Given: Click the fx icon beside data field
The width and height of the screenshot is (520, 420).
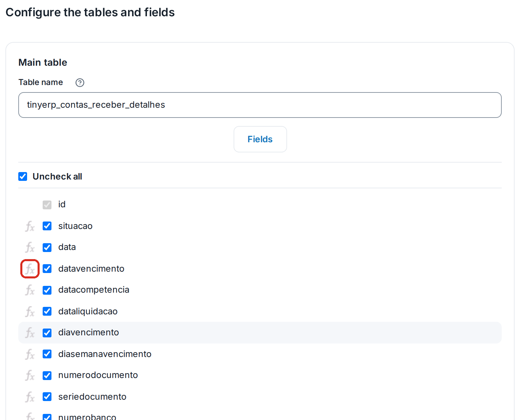Looking at the screenshot, I should pyautogui.click(x=30, y=247).
